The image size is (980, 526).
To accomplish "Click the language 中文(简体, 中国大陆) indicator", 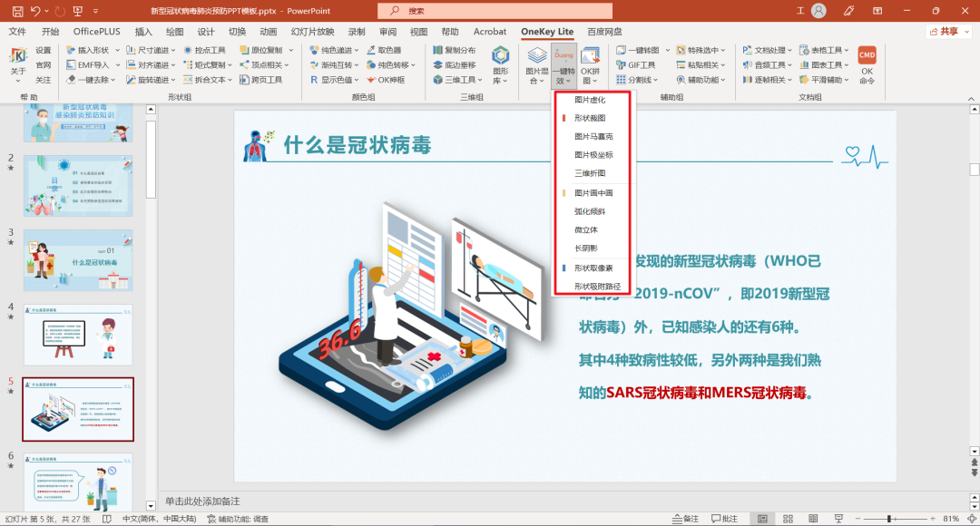I will coord(159,519).
